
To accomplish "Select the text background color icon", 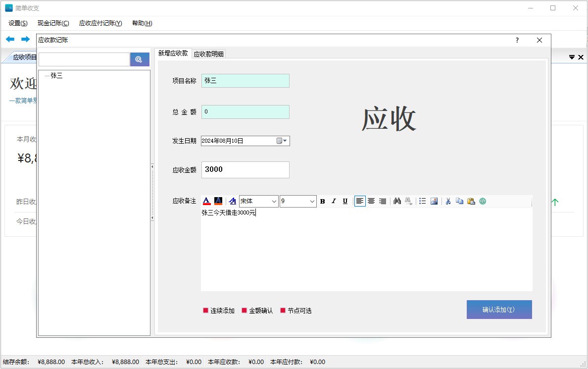I will tap(218, 201).
